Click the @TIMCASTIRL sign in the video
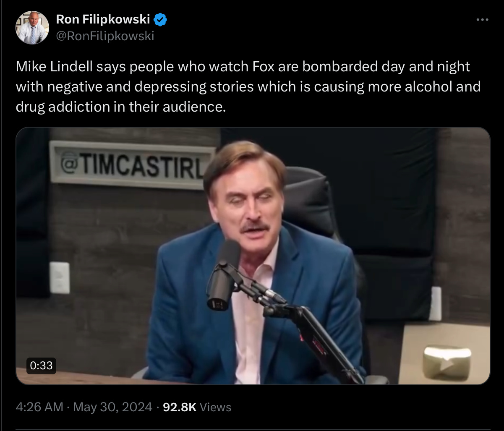 coord(133,165)
